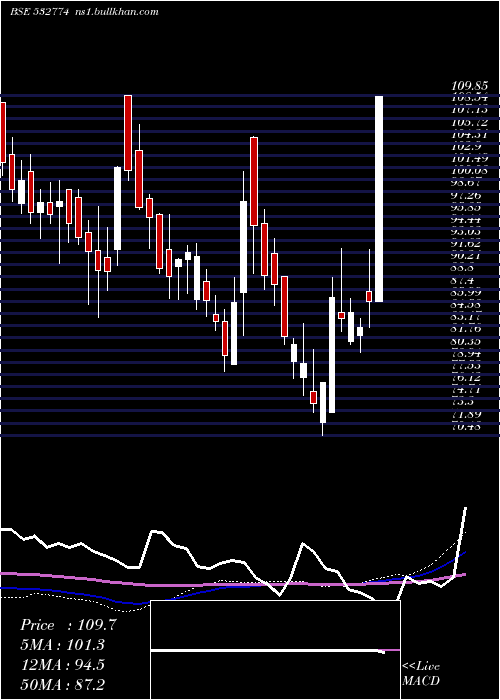Screen dimensions: 500x700
Task: Click the 105.72 price axis label
Action: [469, 122]
